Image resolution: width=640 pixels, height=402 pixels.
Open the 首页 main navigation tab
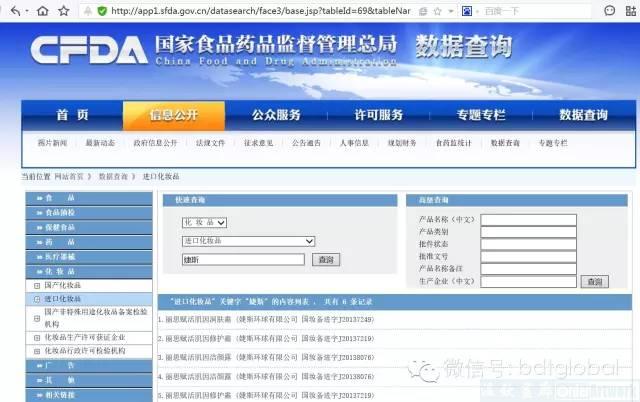tap(73, 115)
